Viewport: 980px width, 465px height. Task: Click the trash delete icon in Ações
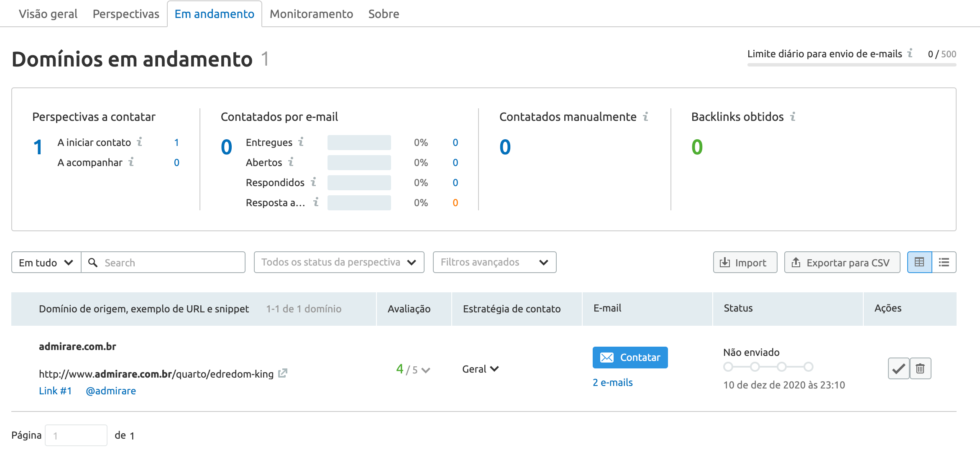[920, 368]
